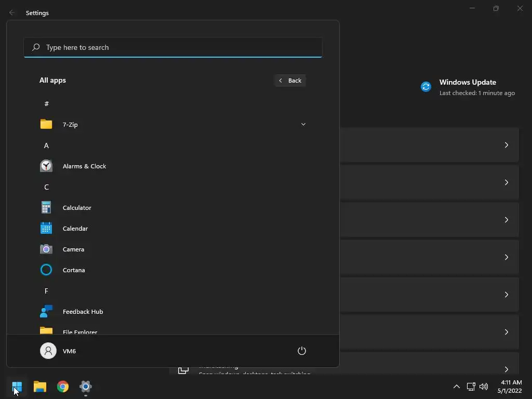Launch Alarms & Clock app
The width and height of the screenshot is (532, 399).
172,166
